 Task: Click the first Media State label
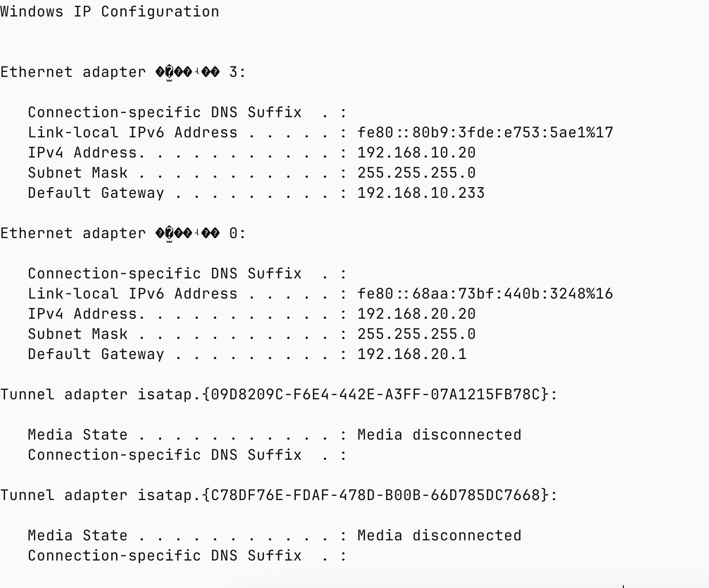point(78,435)
